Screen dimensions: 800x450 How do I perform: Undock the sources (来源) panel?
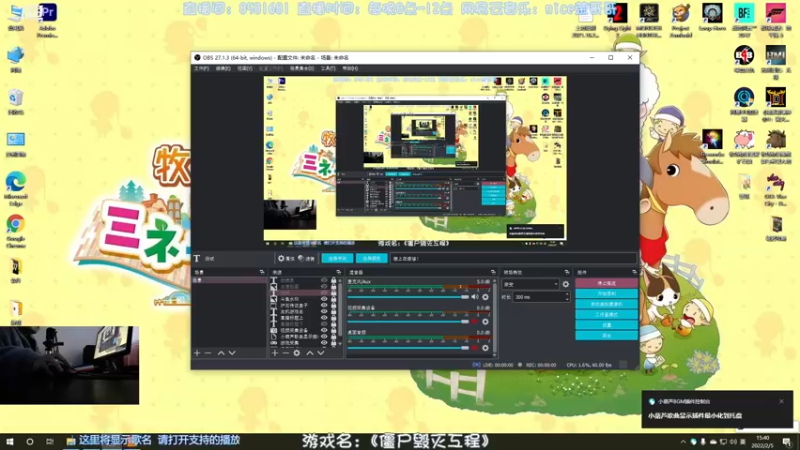338,272
